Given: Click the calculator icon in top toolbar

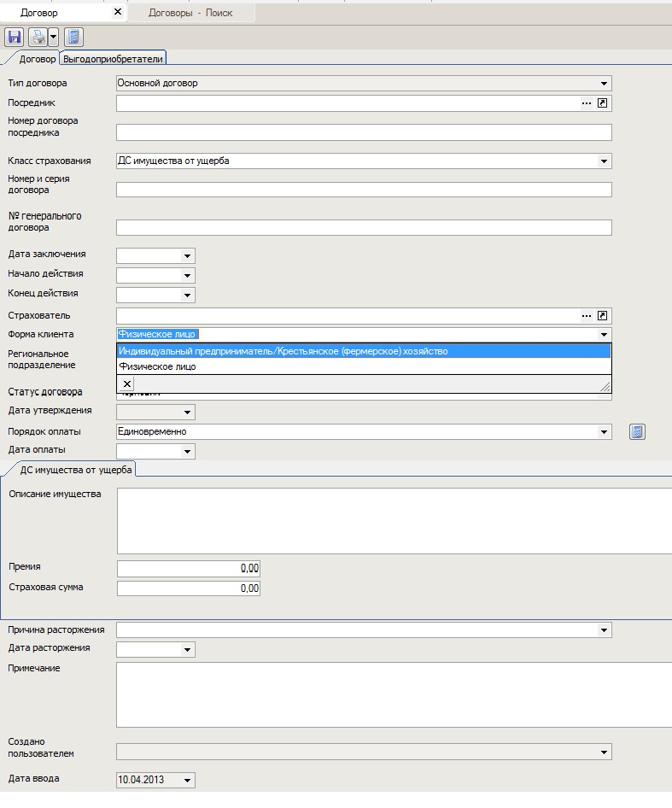Looking at the screenshot, I should point(74,37).
